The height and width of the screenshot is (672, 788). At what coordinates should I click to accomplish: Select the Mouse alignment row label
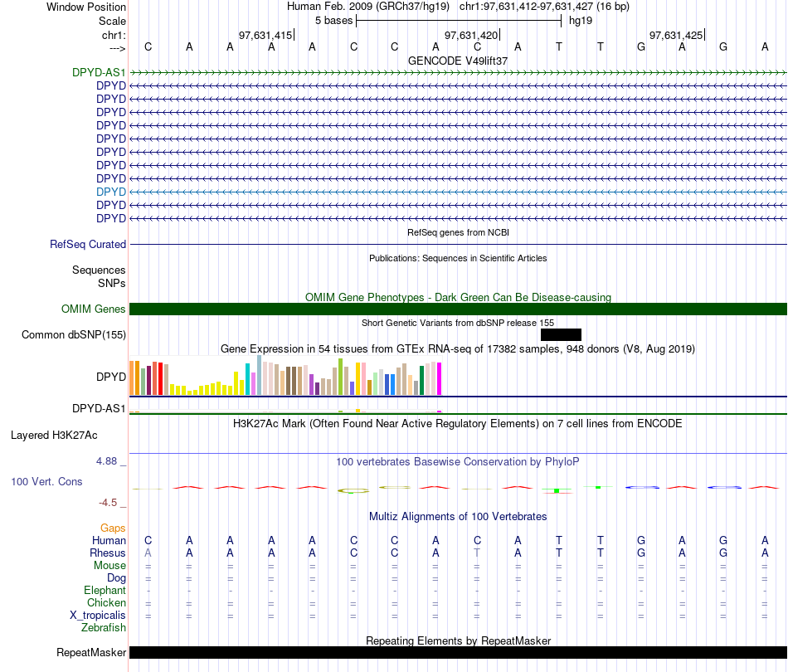[x=109, y=566]
